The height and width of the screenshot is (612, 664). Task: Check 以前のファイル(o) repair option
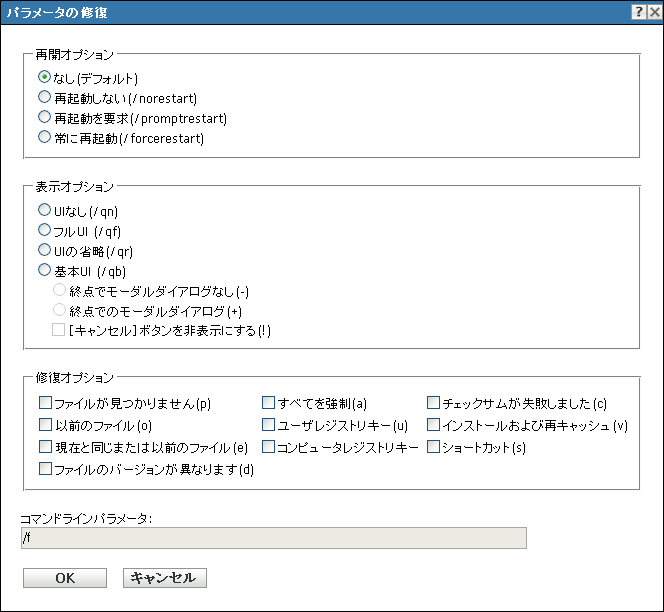[x=45, y=425]
